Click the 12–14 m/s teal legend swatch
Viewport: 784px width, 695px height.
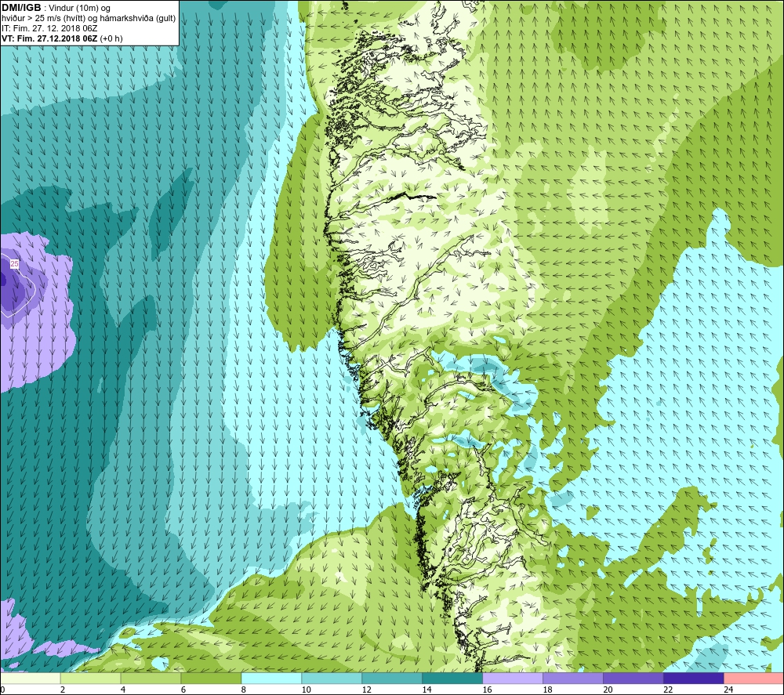pos(392,679)
